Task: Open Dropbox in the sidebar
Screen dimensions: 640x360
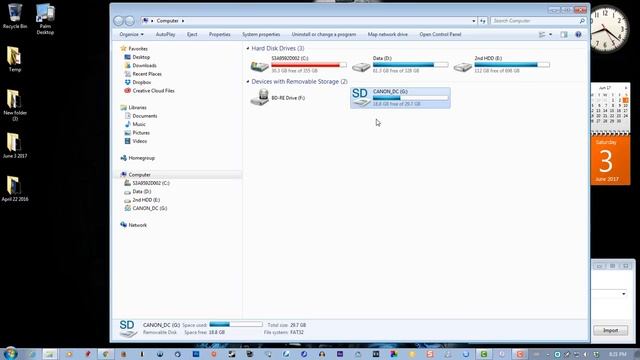Action: [142, 82]
